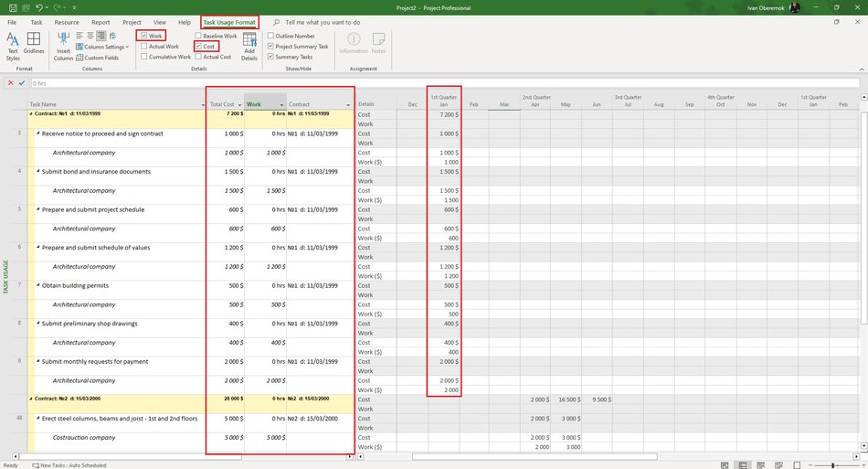
Task: Open the View ribbon tab
Action: tap(159, 22)
